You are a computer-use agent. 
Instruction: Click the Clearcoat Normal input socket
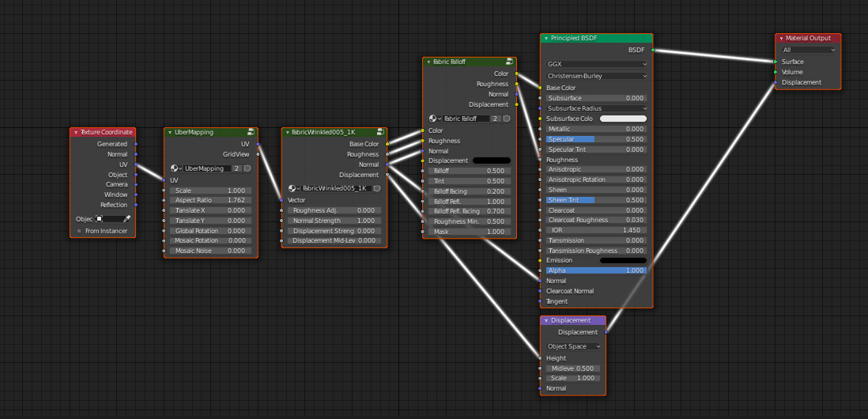(x=540, y=291)
